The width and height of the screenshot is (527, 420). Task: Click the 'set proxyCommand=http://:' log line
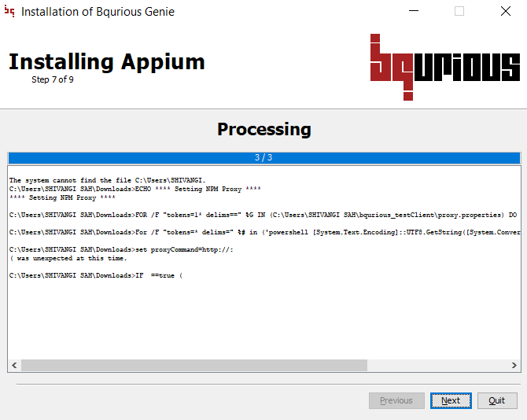pos(121,249)
